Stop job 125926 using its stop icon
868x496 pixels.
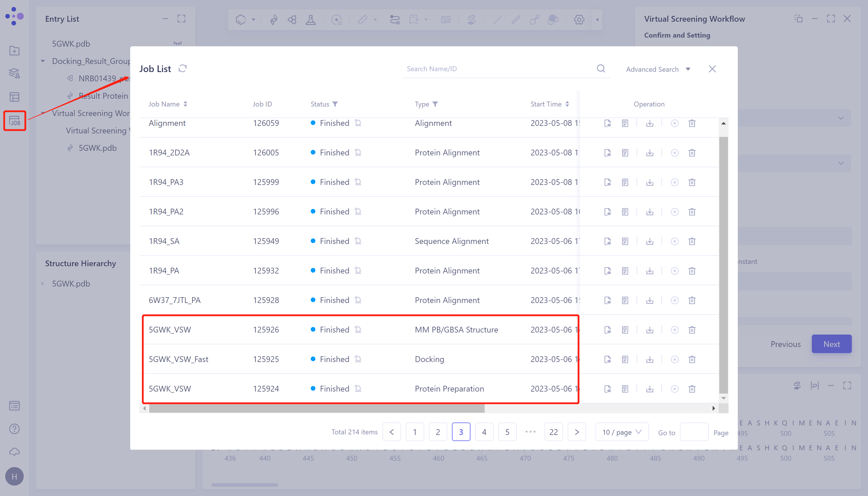(x=675, y=329)
